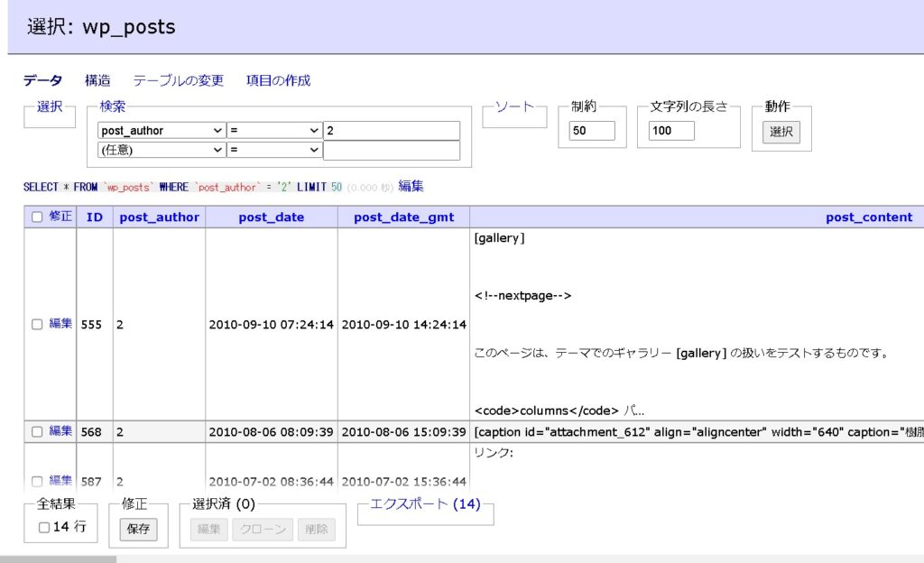Viewport: 924px width, 563px height.
Task: Tick the checkbox for row ID 568
Action: (37, 431)
